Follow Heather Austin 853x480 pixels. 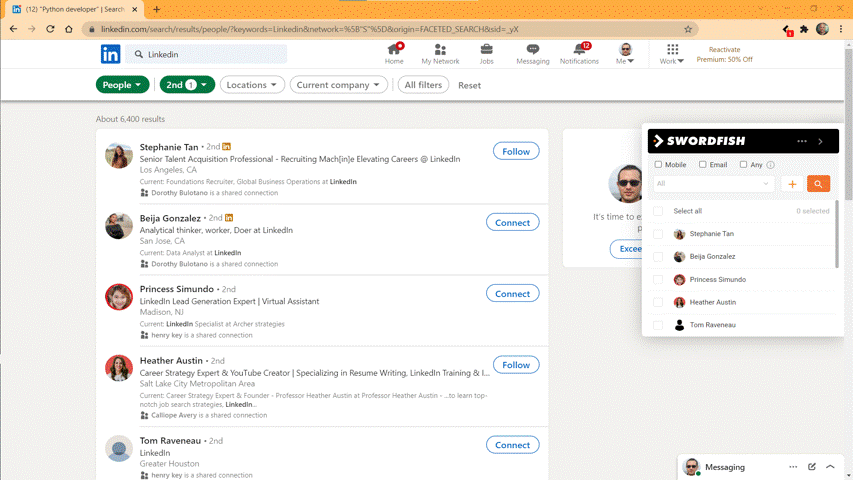(x=516, y=365)
